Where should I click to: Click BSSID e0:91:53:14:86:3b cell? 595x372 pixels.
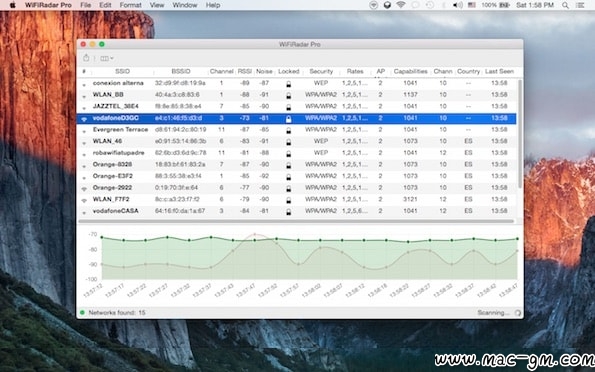pyautogui.click(x=181, y=141)
